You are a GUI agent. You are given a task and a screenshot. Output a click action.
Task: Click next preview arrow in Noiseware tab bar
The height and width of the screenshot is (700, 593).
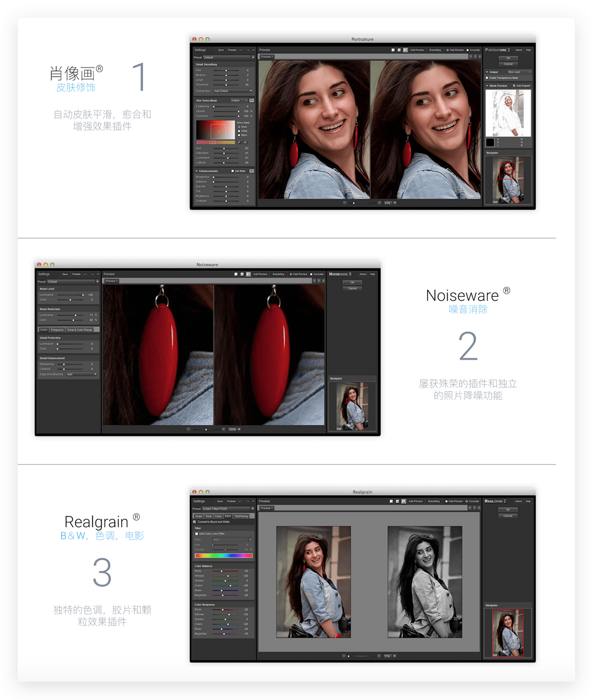click(319, 281)
